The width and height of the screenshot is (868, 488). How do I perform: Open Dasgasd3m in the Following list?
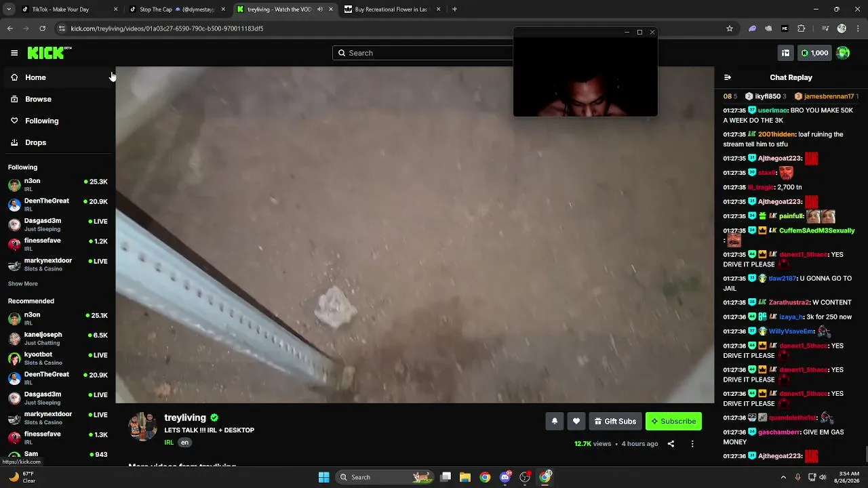(x=57, y=224)
